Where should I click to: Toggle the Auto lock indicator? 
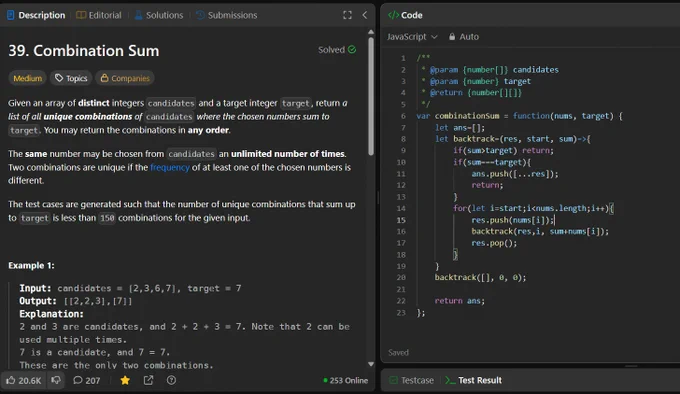click(x=464, y=37)
